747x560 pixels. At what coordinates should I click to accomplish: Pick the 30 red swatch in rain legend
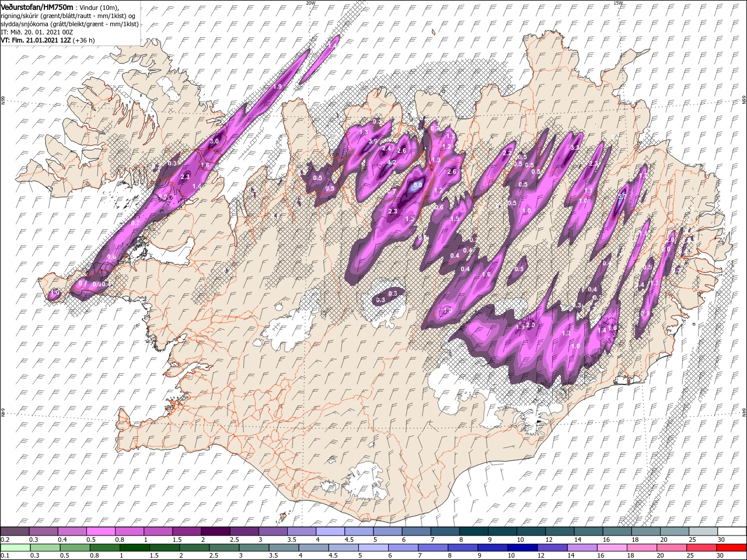tap(732, 548)
